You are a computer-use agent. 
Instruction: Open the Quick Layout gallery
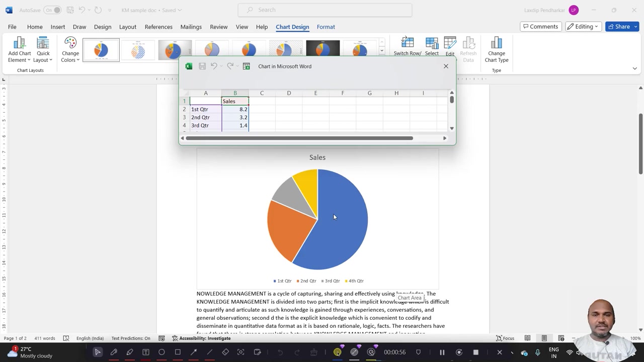click(43, 49)
